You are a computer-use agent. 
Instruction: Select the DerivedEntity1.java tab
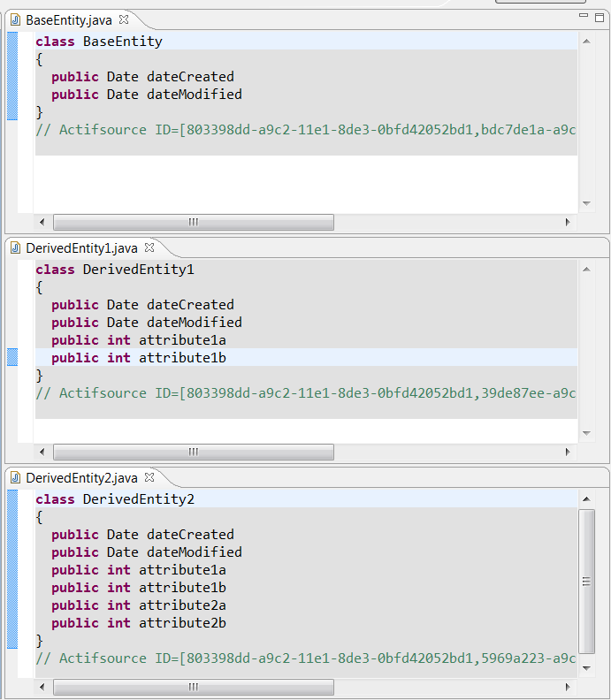[81, 248]
